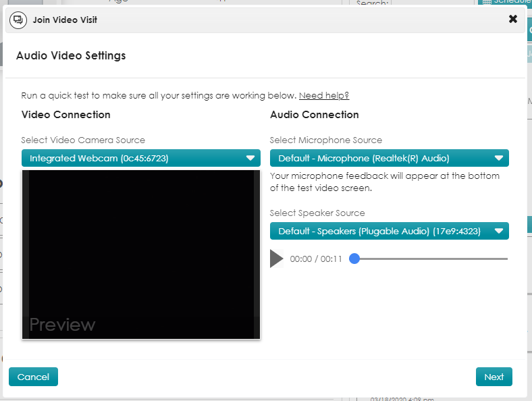Open the Need help? link

coord(323,96)
